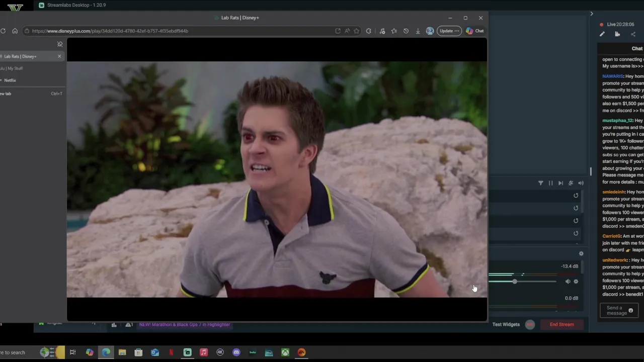Viewport: 644px width, 362px height.
Task: Open Apple Music from the taskbar
Action: tap(204, 352)
